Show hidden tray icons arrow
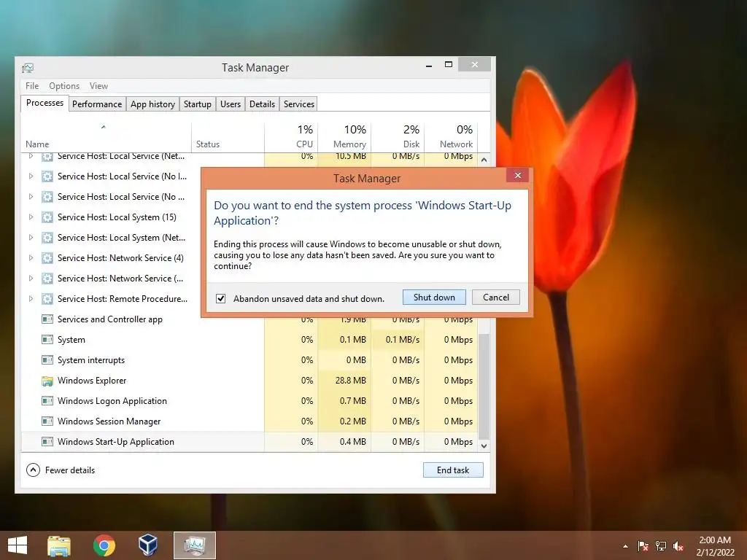Screen dimensions: 747x560 625,547
